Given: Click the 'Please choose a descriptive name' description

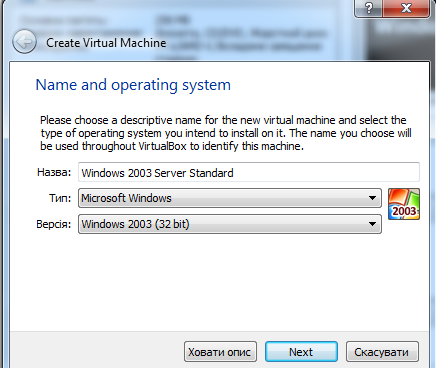Looking at the screenshot, I should (x=226, y=133).
